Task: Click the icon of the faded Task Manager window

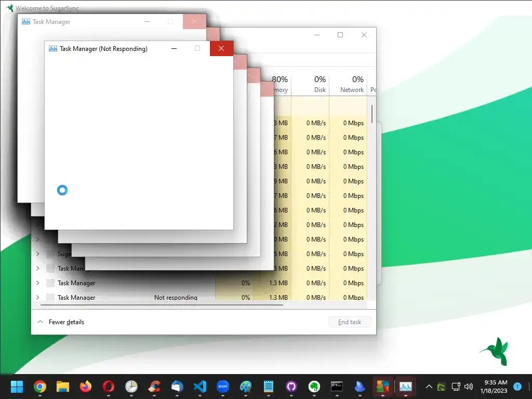Action: pos(26,21)
